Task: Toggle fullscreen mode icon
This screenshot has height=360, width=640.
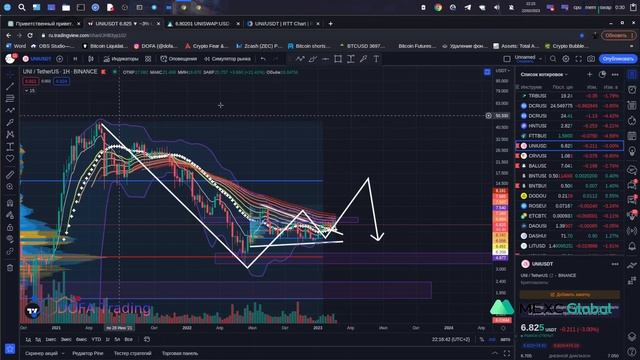Action: (578, 59)
